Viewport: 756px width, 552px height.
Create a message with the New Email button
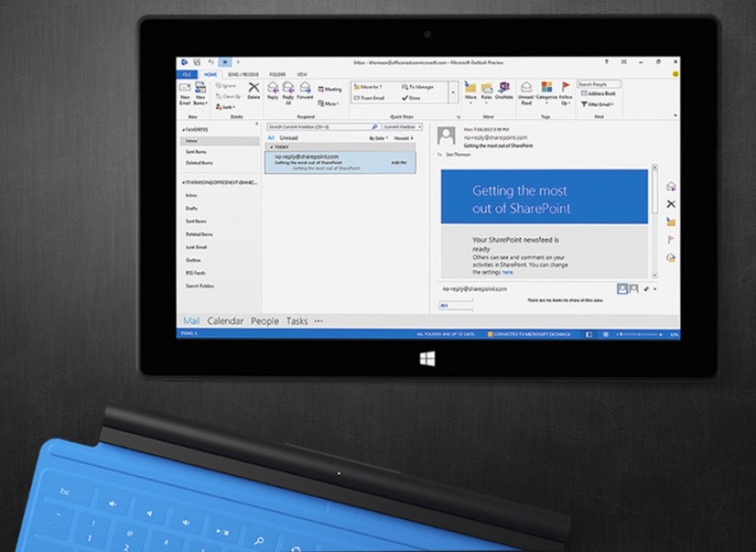click(185, 94)
